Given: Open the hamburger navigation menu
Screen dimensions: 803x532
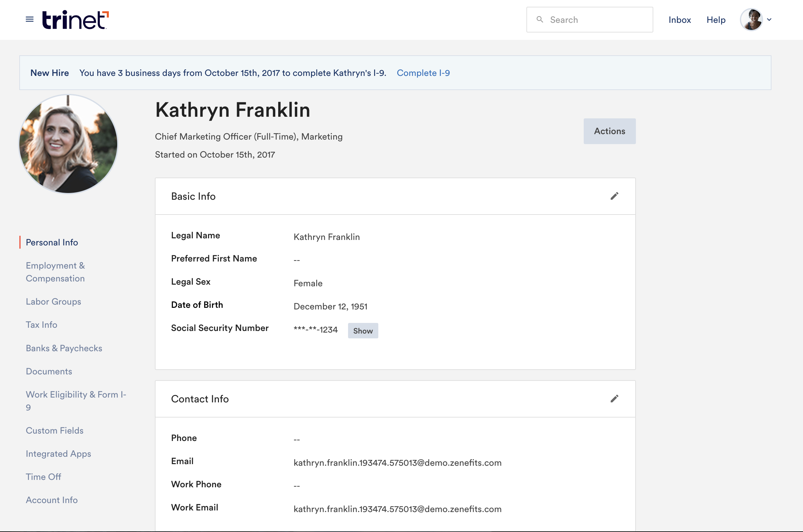Looking at the screenshot, I should point(30,19).
